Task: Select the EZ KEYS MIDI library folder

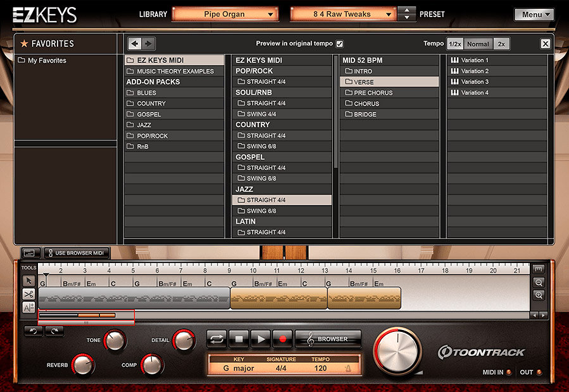Action: (174, 60)
